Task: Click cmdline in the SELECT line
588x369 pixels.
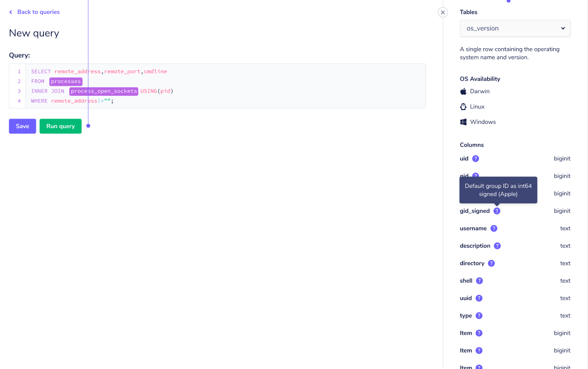Action: coord(155,71)
